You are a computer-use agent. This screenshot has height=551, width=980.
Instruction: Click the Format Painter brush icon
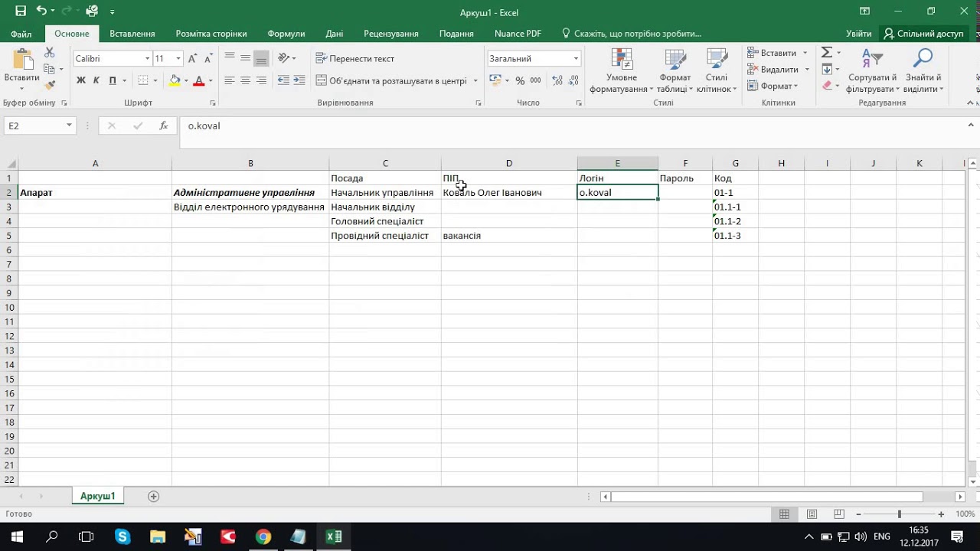tap(50, 86)
